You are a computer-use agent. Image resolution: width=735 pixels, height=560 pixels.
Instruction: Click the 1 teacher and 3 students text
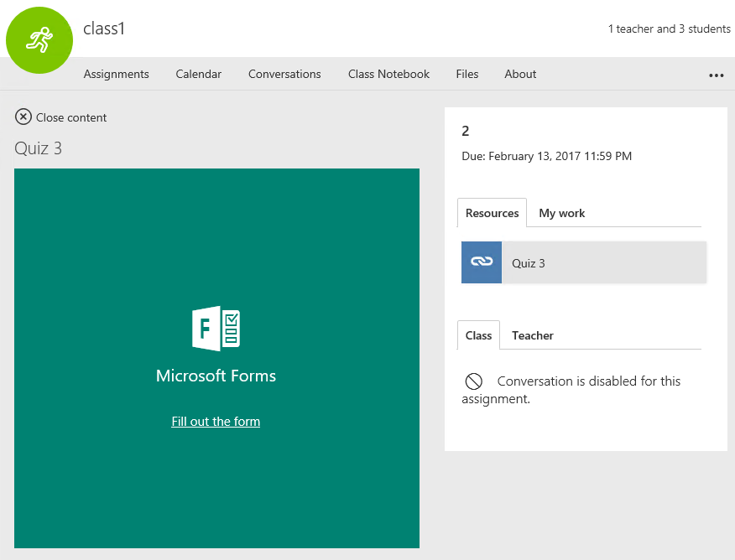click(x=669, y=29)
